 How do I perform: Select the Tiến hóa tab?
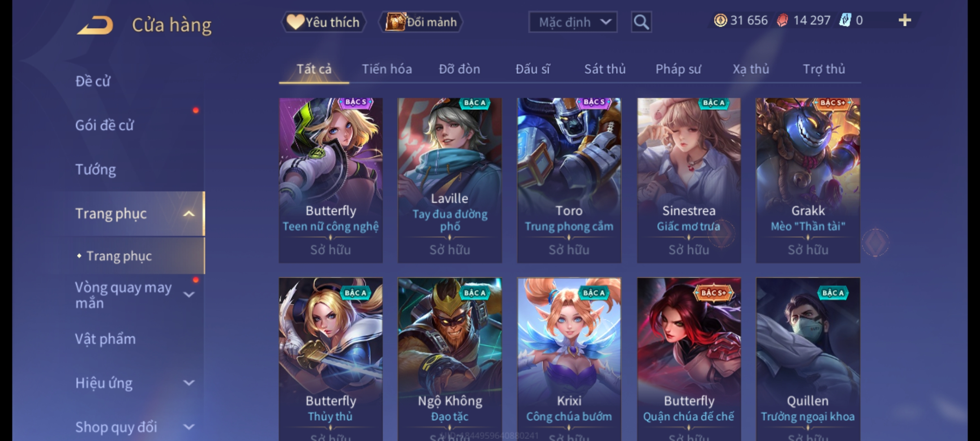[x=387, y=69]
